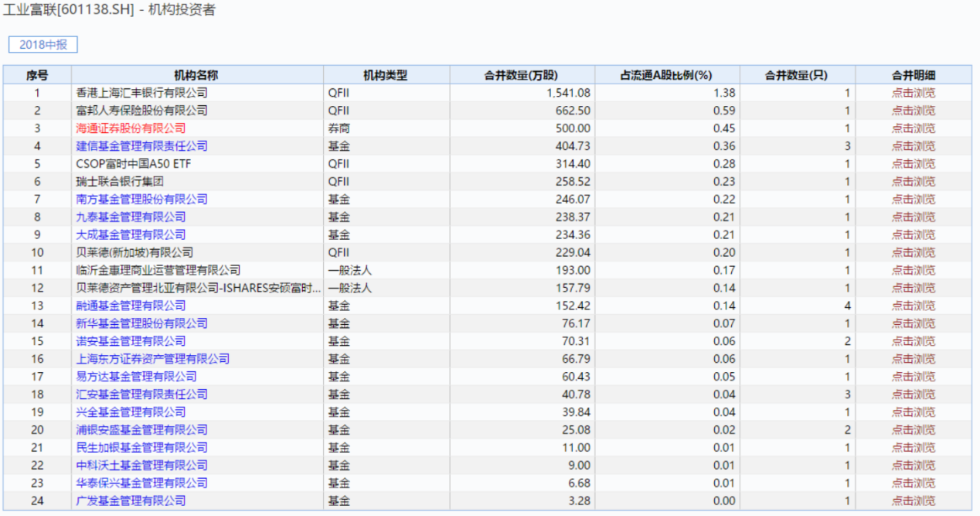Click 点击浏览 for 民生加银基金 row
Viewport: 980px width, 516px height.
(914, 448)
